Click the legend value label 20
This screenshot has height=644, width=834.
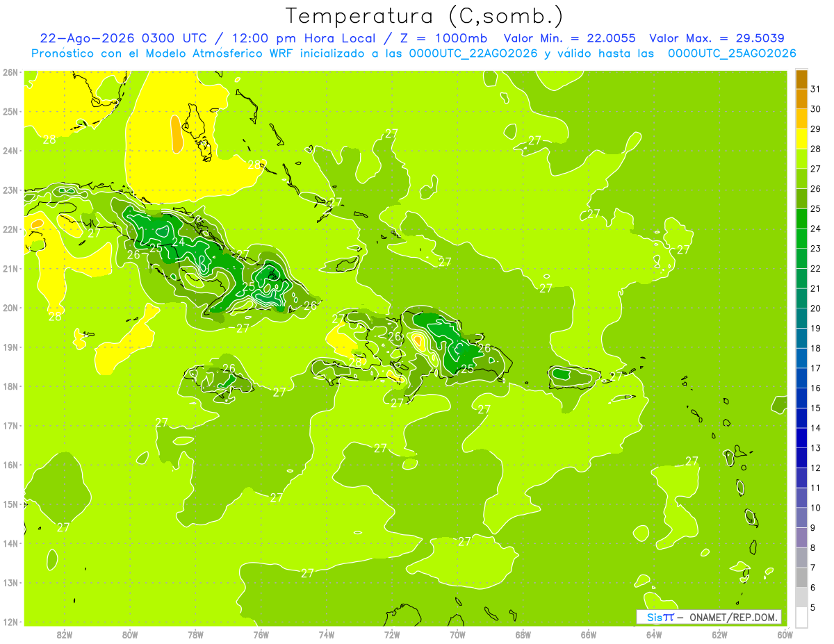coord(816,308)
